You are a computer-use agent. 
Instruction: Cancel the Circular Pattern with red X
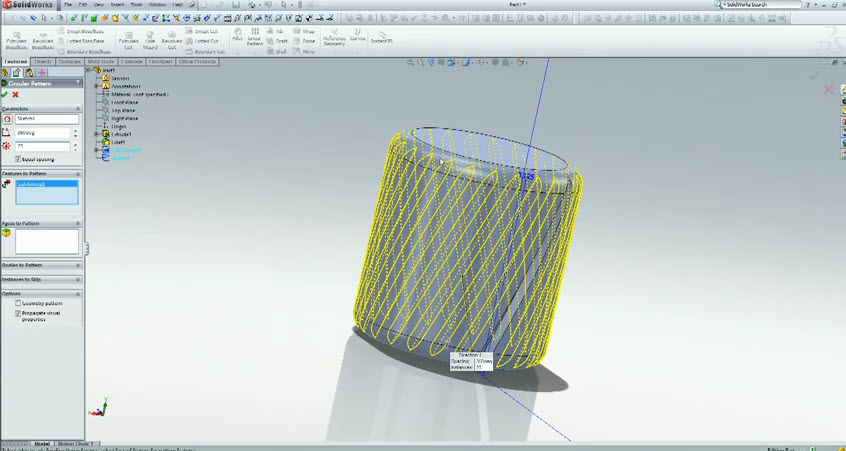pyautogui.click(x=15, y=94)
